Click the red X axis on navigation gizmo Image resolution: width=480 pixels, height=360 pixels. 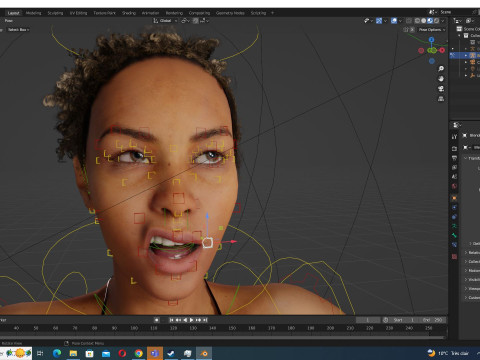pos(442,50)
